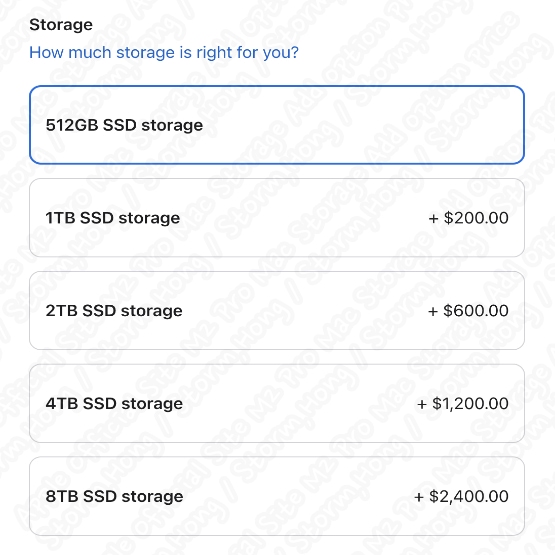
Task: Select the most expensive storage upgrade card
Action: click(277, 496)
